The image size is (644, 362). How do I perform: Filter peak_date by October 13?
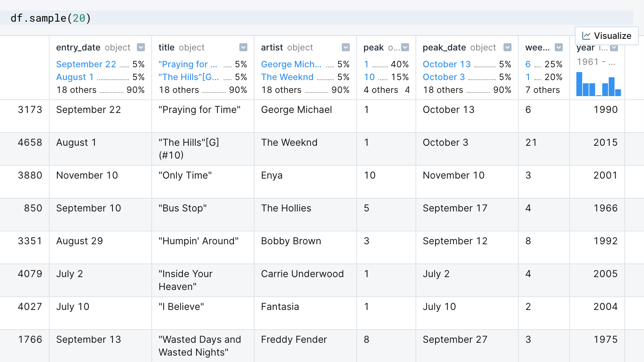tap(446, 64)
